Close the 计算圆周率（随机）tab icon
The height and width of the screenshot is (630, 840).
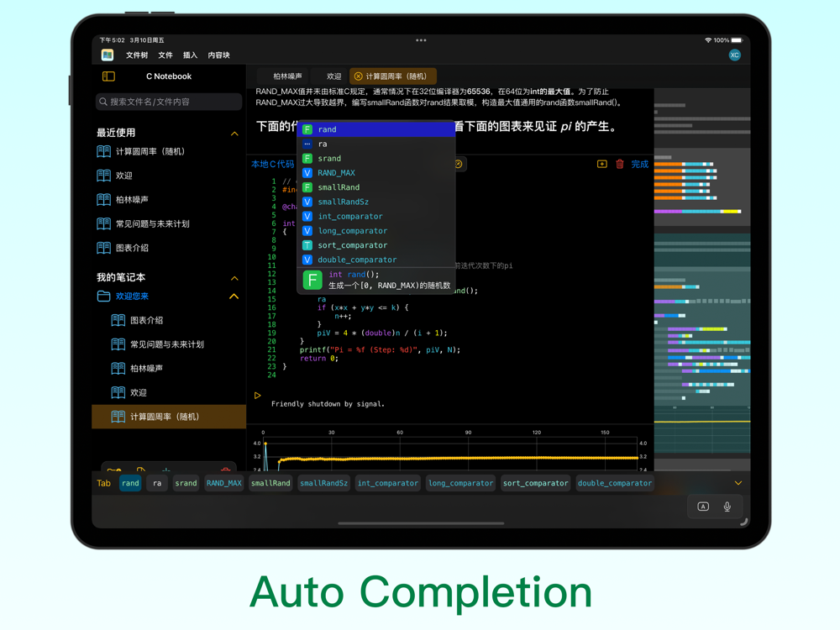tap(359, 76)
